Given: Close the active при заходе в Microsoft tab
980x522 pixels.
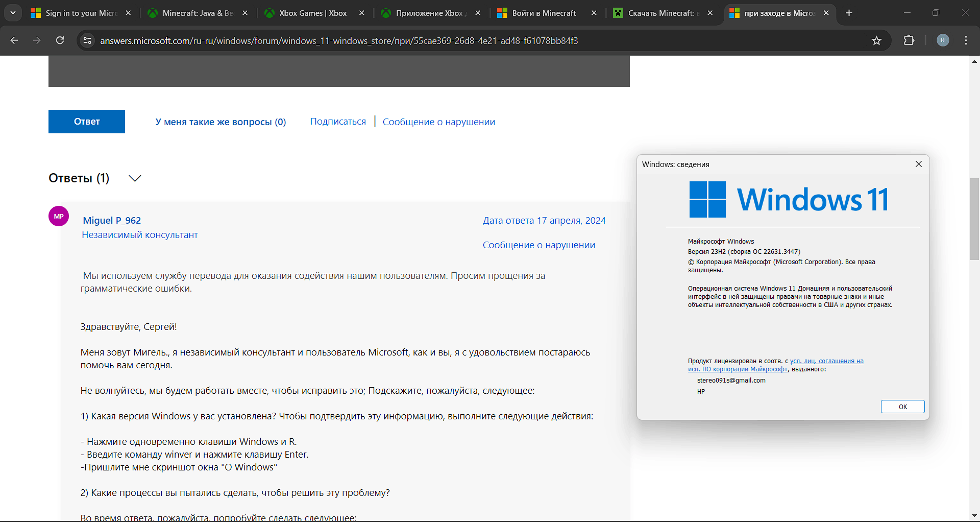Looking at the screenshot, I should click(x=826, y=13).
